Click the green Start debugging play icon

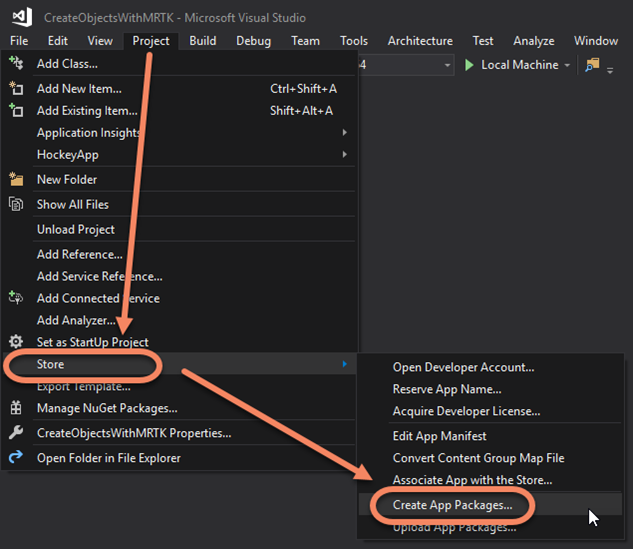tap(469, 65)
